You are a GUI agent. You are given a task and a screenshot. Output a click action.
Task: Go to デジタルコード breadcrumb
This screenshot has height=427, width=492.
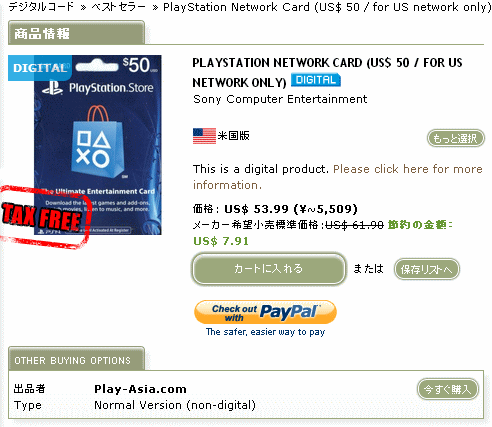41,7
